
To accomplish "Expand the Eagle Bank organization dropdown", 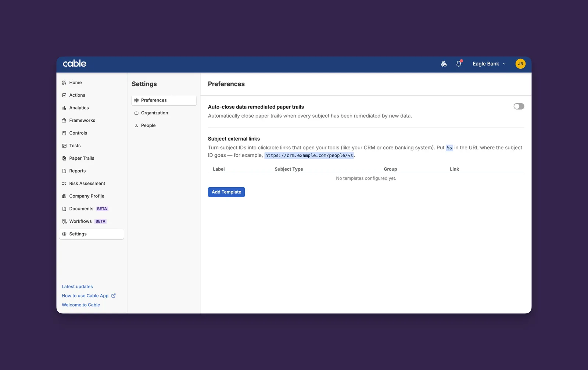I will tap(489, 64).
